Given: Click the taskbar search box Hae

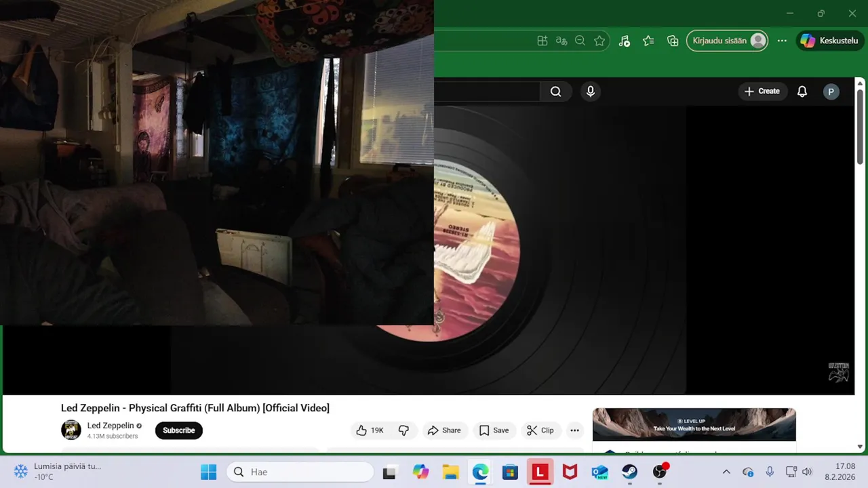Looking at the screenshot, I should 300,472.
